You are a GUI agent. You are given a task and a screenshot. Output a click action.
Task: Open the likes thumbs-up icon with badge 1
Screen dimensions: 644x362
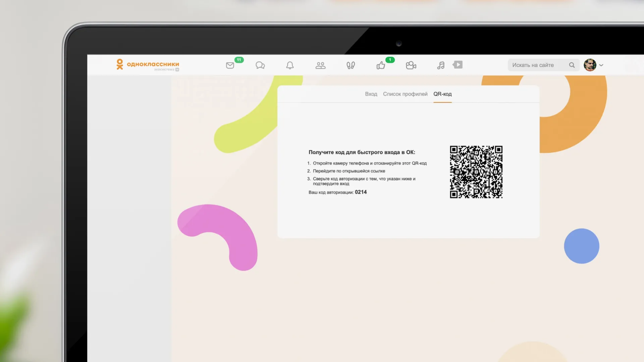pos(381,65)
